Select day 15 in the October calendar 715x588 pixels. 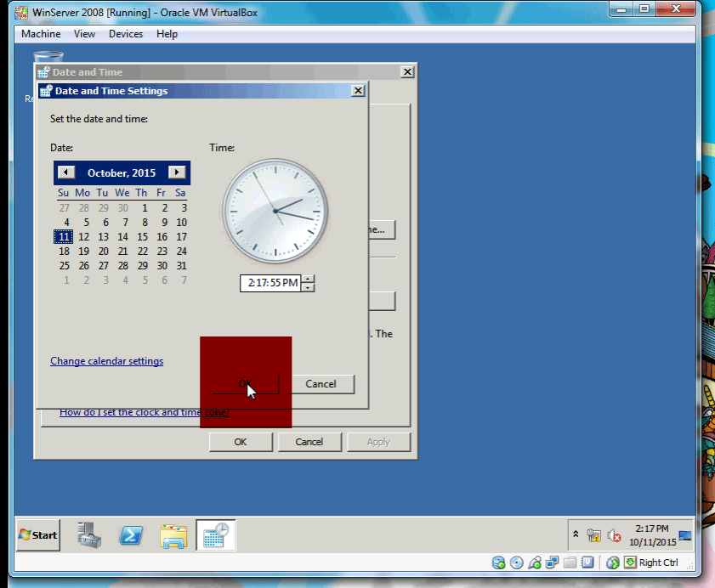[x=143, y=237]
